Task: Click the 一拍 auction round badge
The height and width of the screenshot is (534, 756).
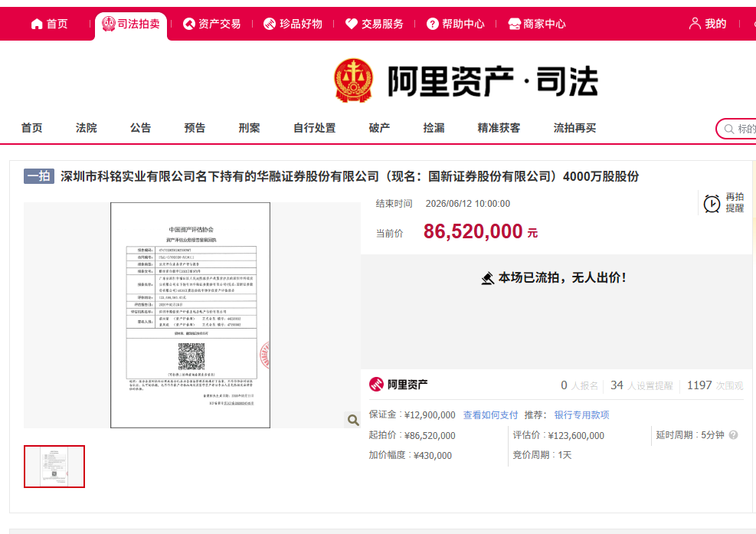Action: [x=39, y=176]
